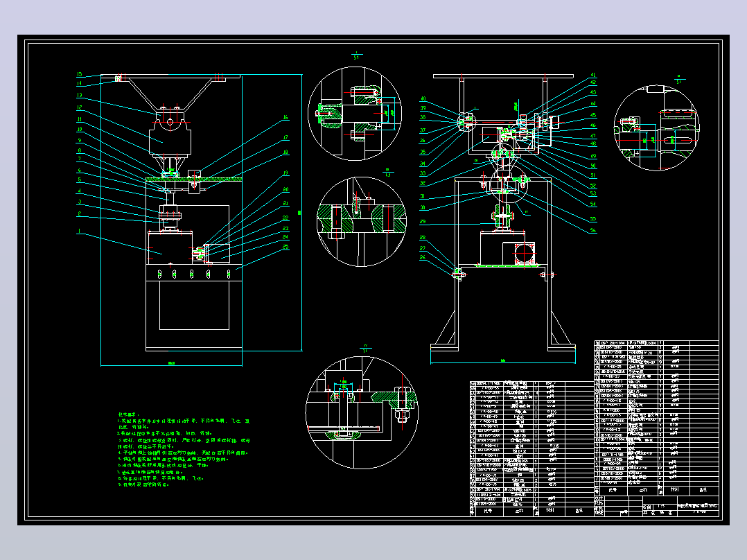
Task: Select part callout number 52
Action: point(593,186)
